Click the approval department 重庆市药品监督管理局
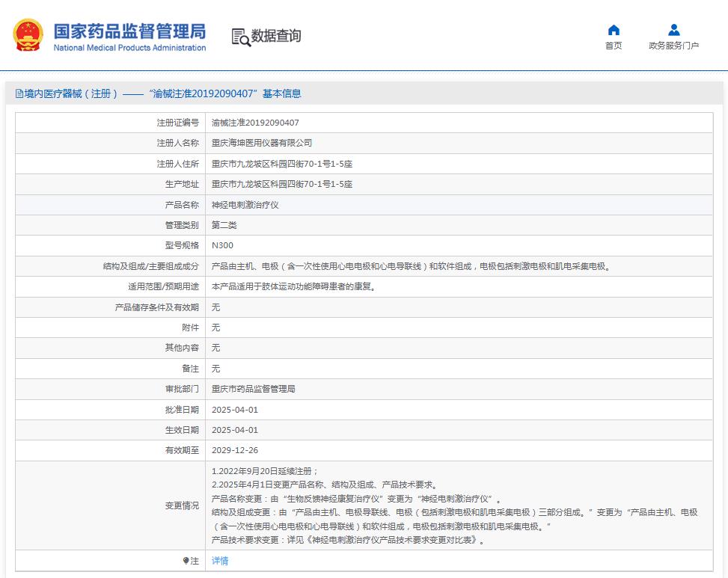 coord(254,389)
